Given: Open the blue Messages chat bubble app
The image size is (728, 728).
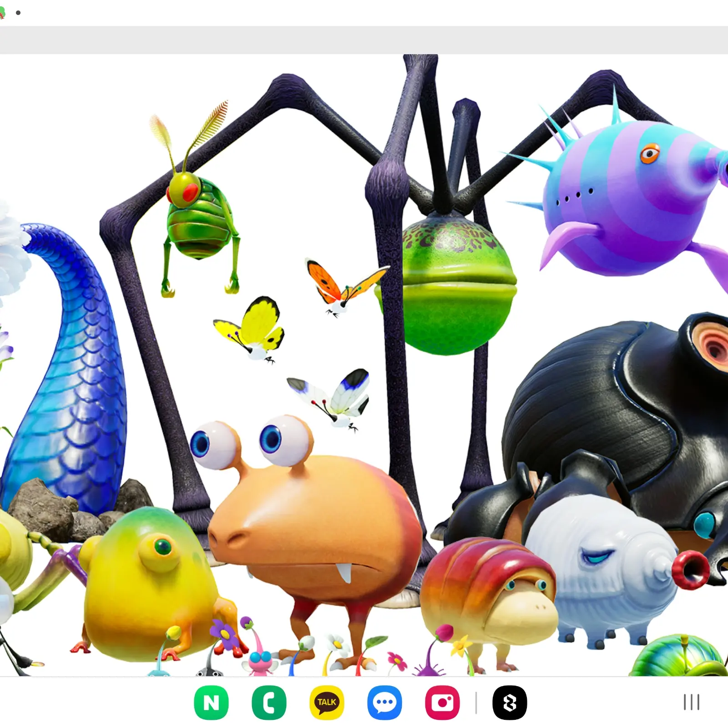Looking at the screenshot, I should click(384, 703).
